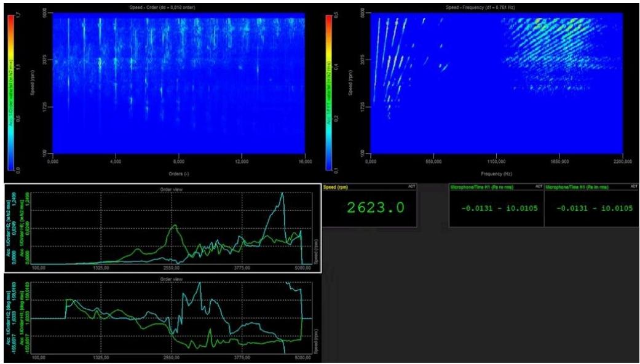The image size is (640, 364).
Task: Click the 0,5 maximum on the Speed - Frequency color scale
Action: point(337,15)
